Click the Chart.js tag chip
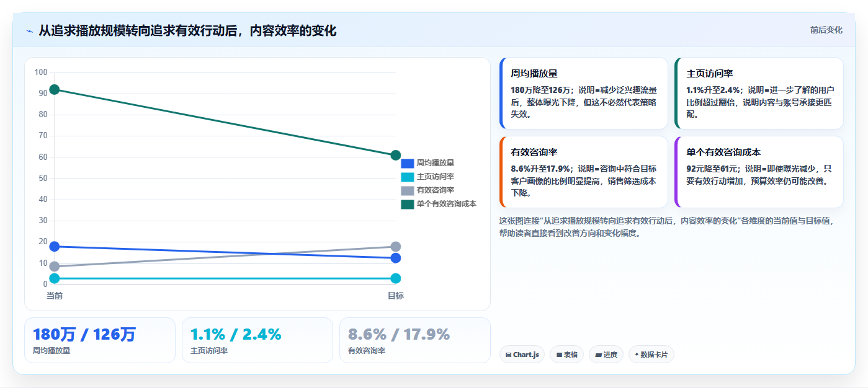Viewport: 868px width, 388px height. (x=522, y=355)
